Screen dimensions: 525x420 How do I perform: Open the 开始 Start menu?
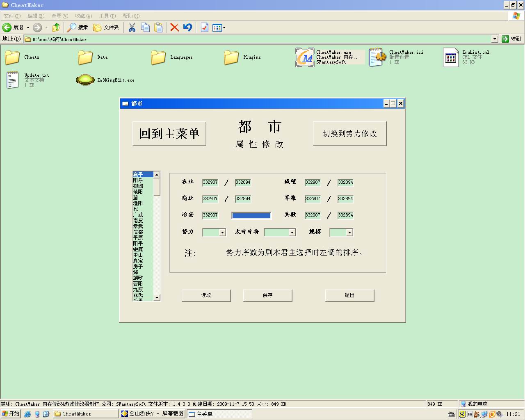(11, 414)
